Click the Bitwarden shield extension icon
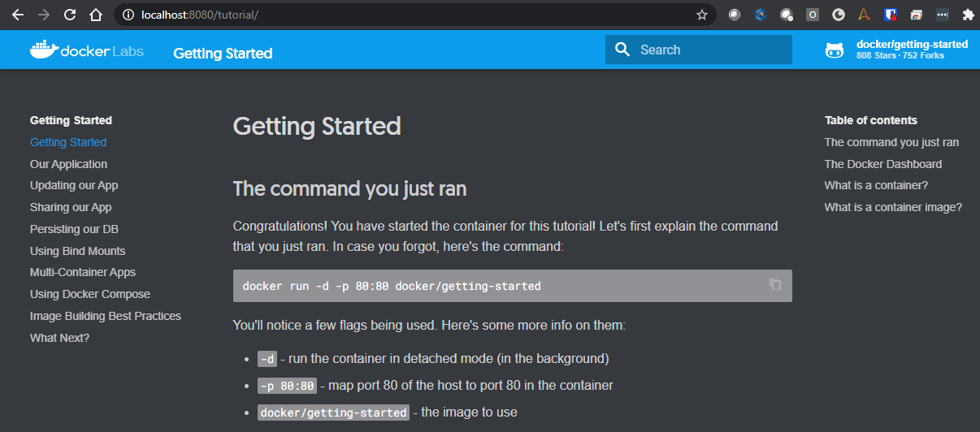The width and height of the screenshot is (980, 432). [x=890, y=15]
